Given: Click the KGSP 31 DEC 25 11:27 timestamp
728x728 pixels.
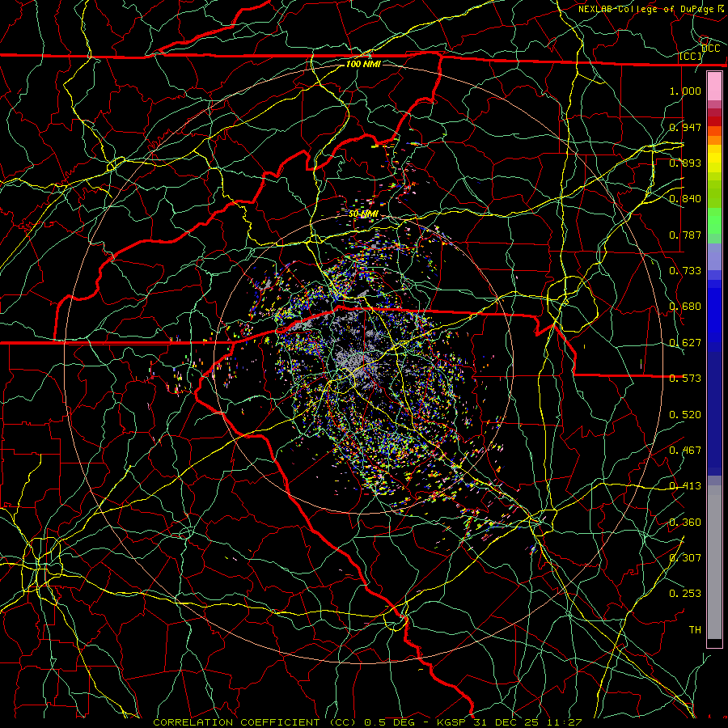Looking at the screenshot, I should pos(510,722).
